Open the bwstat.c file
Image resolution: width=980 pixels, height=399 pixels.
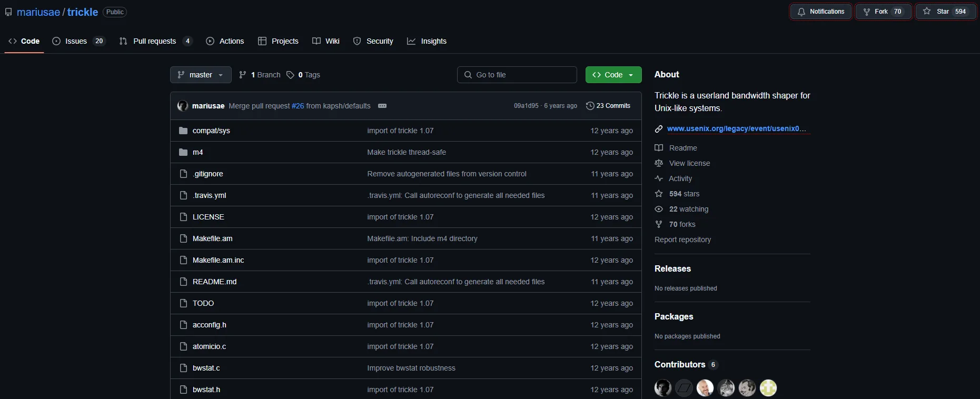tap(206, 368)
